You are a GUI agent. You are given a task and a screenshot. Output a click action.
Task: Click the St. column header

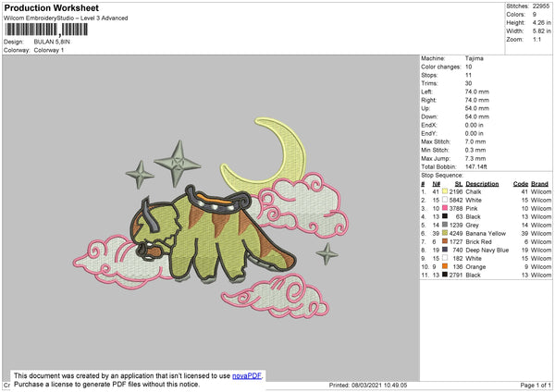coord(459,184)
